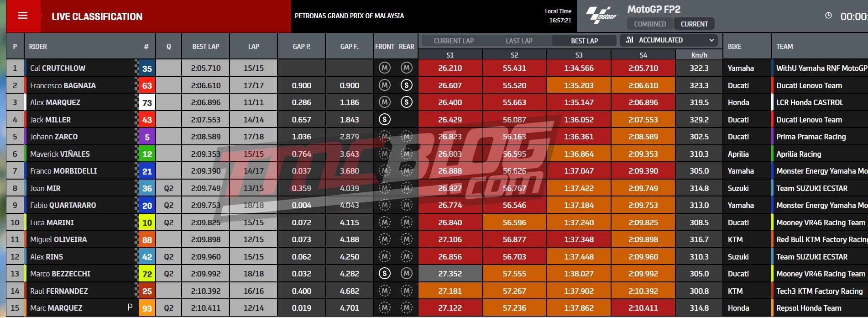The height and width of the screenshot is (318, 868).
Task: Click rider number badge 12
Action: (147, 154)
